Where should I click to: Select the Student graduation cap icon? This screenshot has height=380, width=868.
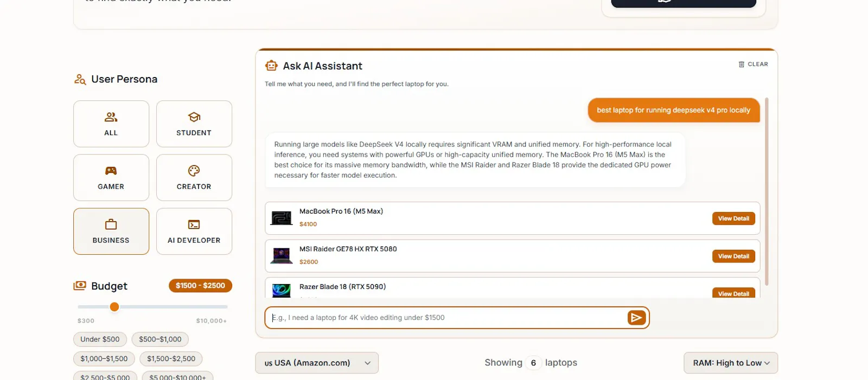point(194,117)
